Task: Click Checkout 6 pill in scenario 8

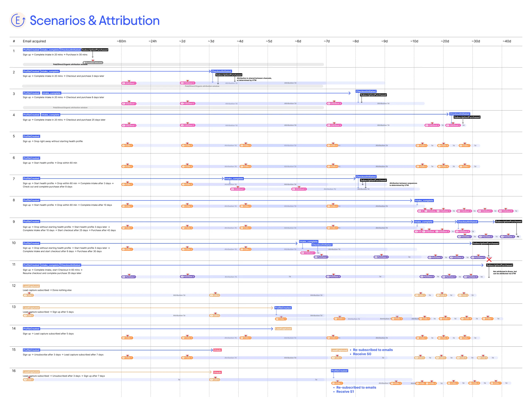Action: pos(506,211)
